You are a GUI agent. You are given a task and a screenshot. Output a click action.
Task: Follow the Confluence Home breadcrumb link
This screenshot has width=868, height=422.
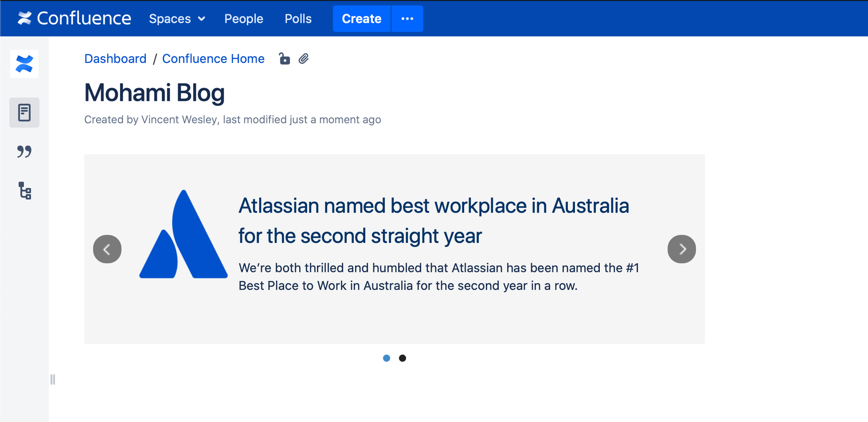click(213, 59)
